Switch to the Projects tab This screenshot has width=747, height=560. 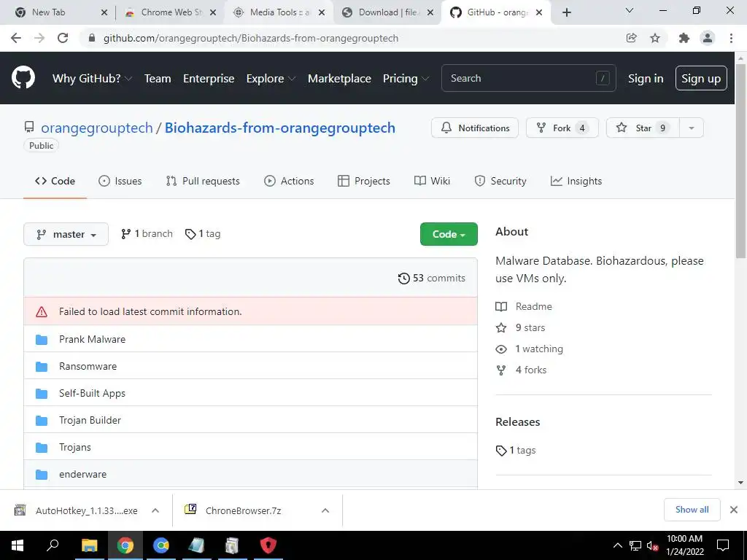tap(364, 181)
